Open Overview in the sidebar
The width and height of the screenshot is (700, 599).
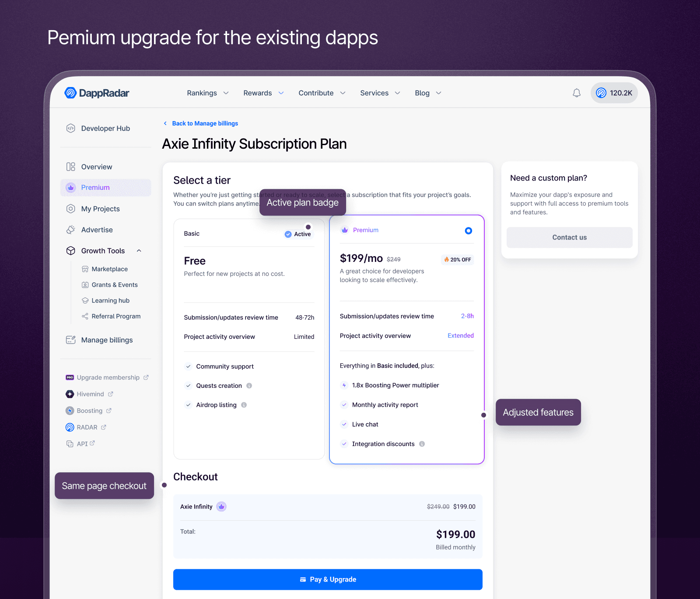click(106, 167)
